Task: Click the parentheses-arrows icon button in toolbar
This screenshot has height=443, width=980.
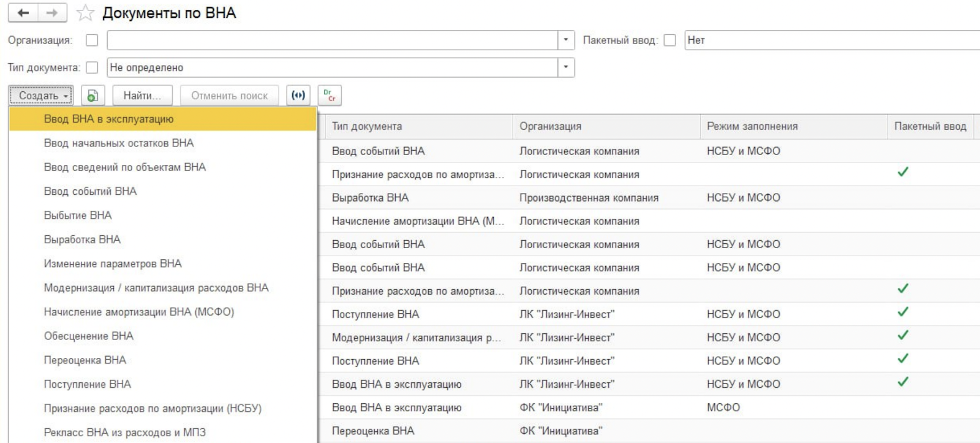Action: click(x=298, y=96)
